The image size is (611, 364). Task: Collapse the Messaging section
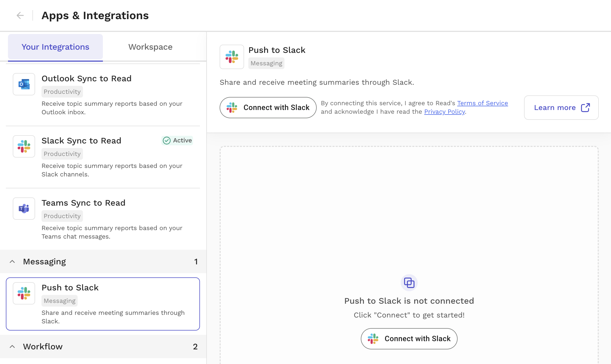click(x=12, y=261)
